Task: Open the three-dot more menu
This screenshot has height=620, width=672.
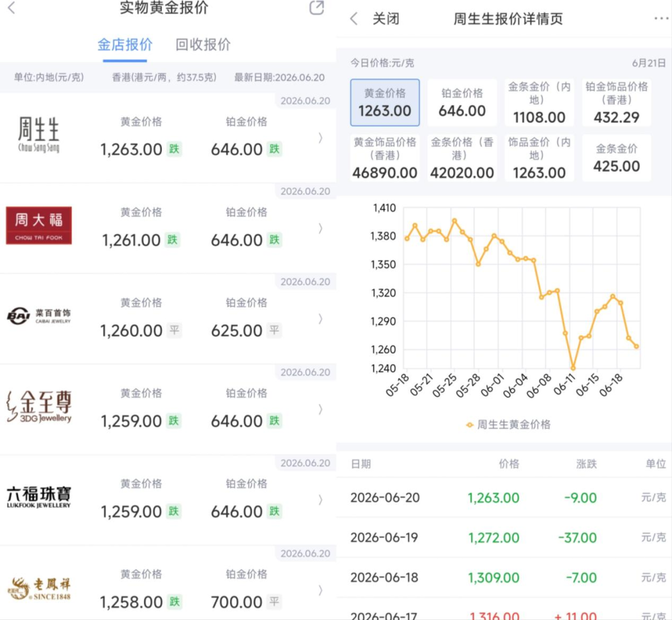Action: (662, 18)
